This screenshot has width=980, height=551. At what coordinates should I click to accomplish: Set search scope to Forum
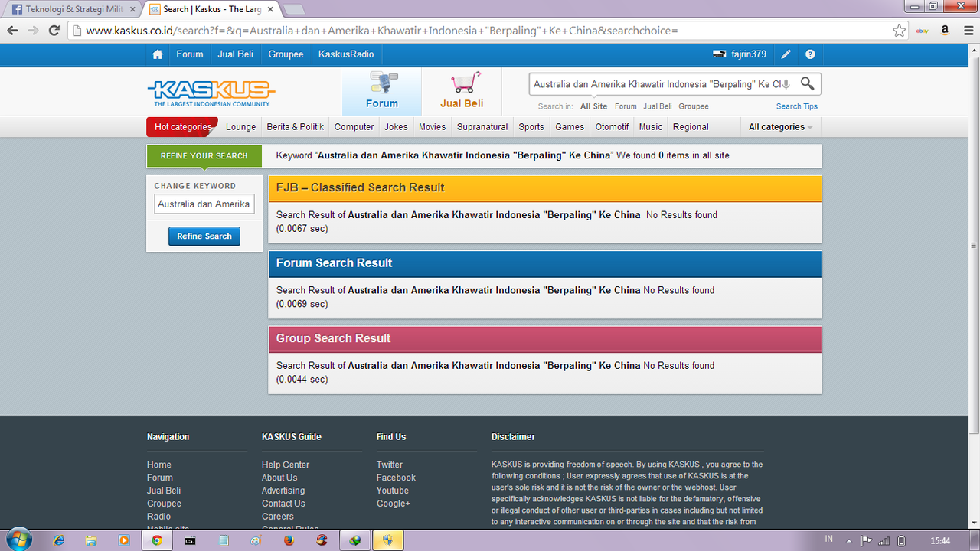tap(626, 106)
